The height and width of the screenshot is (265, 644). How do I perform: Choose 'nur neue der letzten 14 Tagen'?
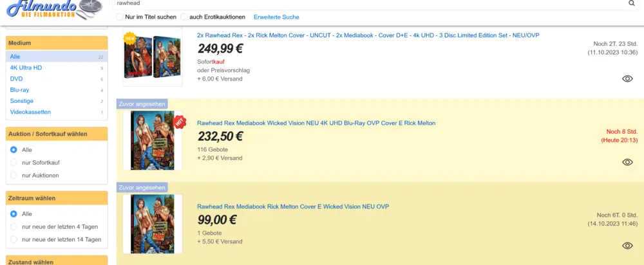pos(14,239)
